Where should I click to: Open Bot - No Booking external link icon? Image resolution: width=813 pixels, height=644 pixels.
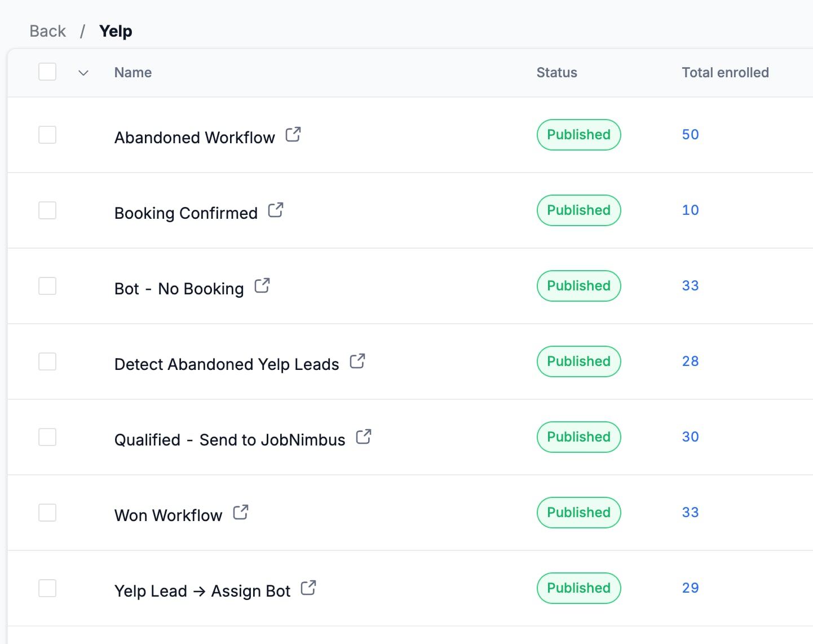point(262,285)
